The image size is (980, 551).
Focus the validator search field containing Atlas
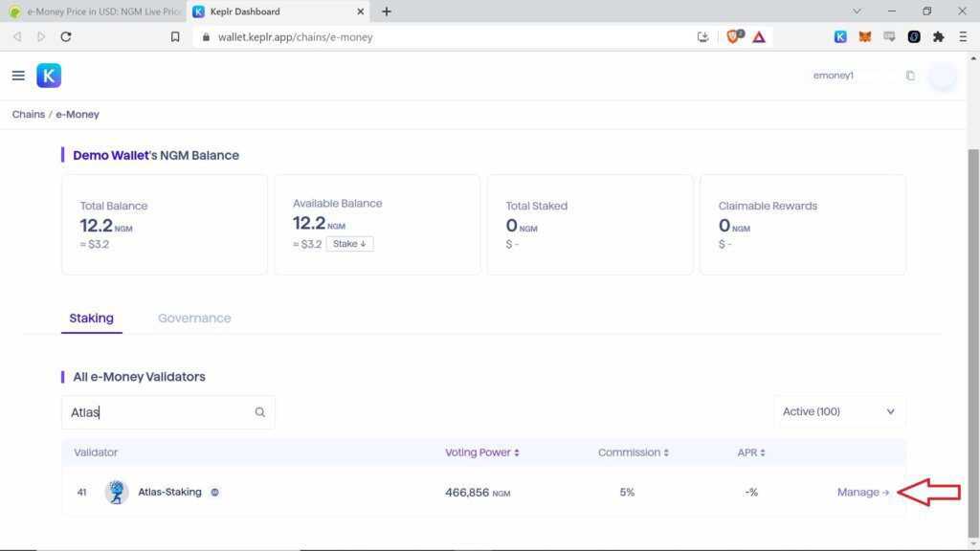point(168,412)
